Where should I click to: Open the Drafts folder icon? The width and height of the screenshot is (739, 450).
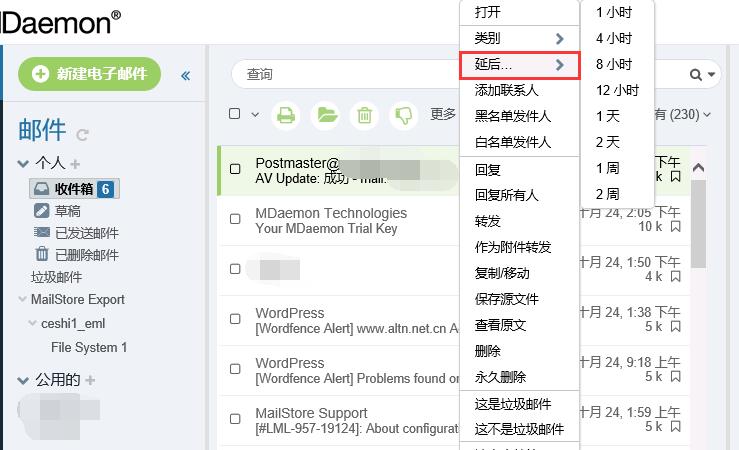pos(41,211)
